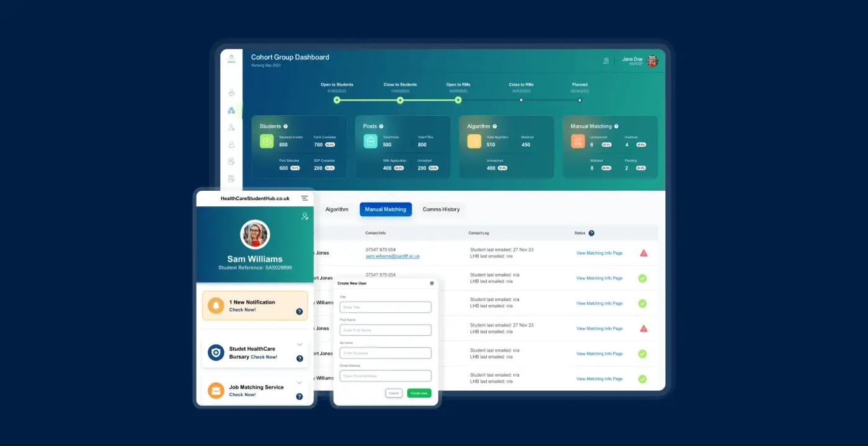Switch to the Comms History tab
Image resolution: width=868 pixels, height=446 pixels.
441,209
